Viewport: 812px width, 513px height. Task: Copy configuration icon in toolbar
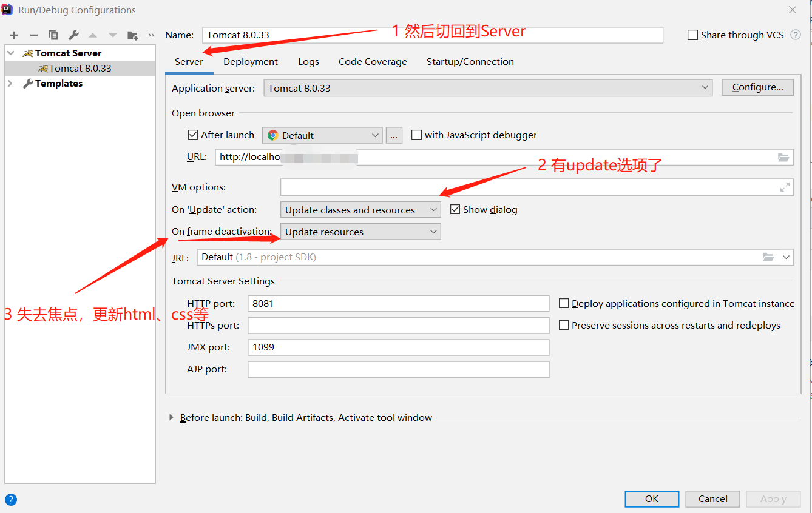pyautogui.click(x=53, y=35)
